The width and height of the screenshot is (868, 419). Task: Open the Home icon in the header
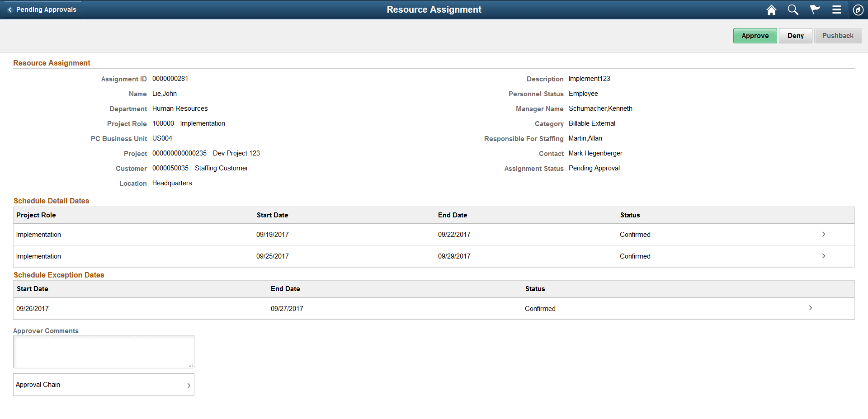[771, 9]
